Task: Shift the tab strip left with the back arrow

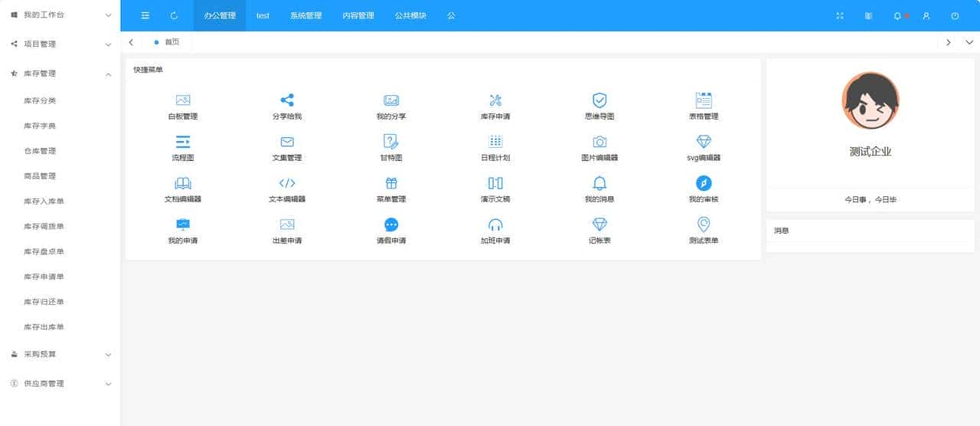Action: 131,42
